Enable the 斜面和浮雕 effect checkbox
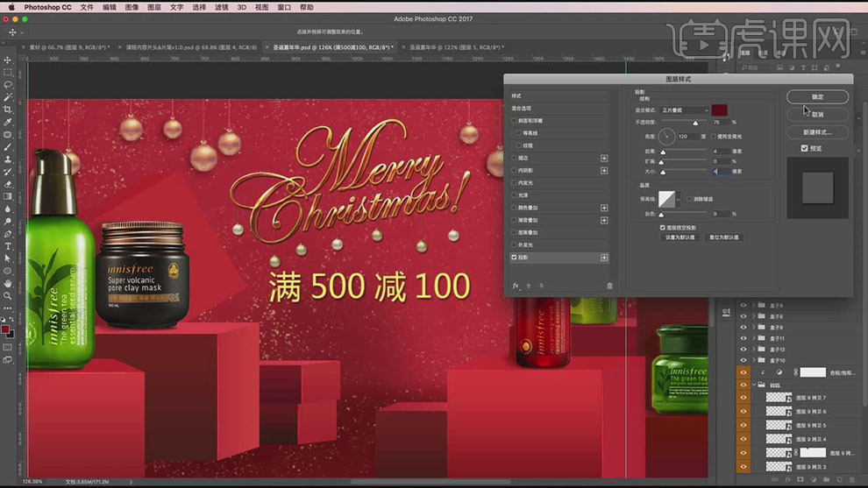Viewport: 868px width, 488px height. click(x=514, y=121)
